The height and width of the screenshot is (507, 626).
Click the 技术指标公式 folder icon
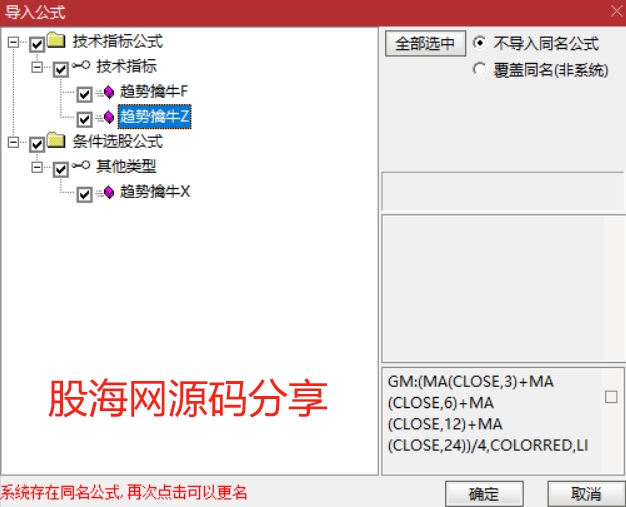[x=56, y=40]
